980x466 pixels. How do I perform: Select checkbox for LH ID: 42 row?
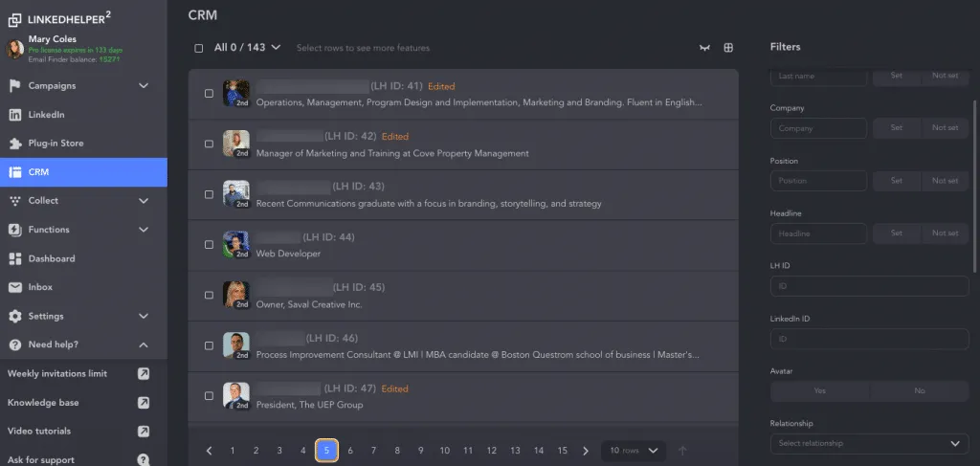pos(209,144)
